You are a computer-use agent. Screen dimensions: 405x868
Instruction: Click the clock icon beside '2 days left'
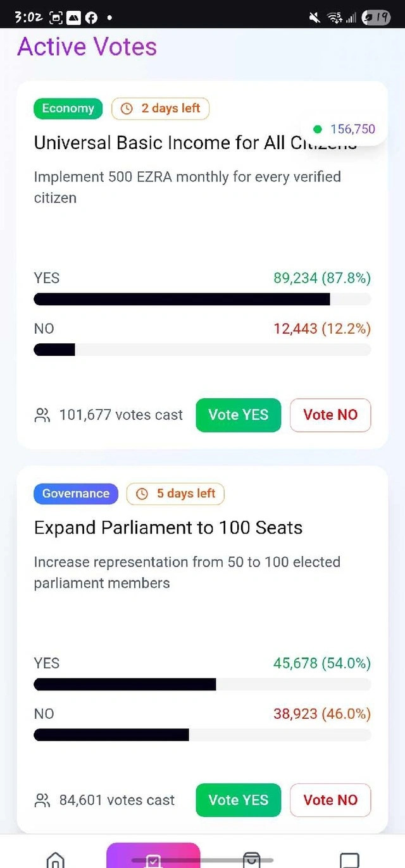coord(127,109)
